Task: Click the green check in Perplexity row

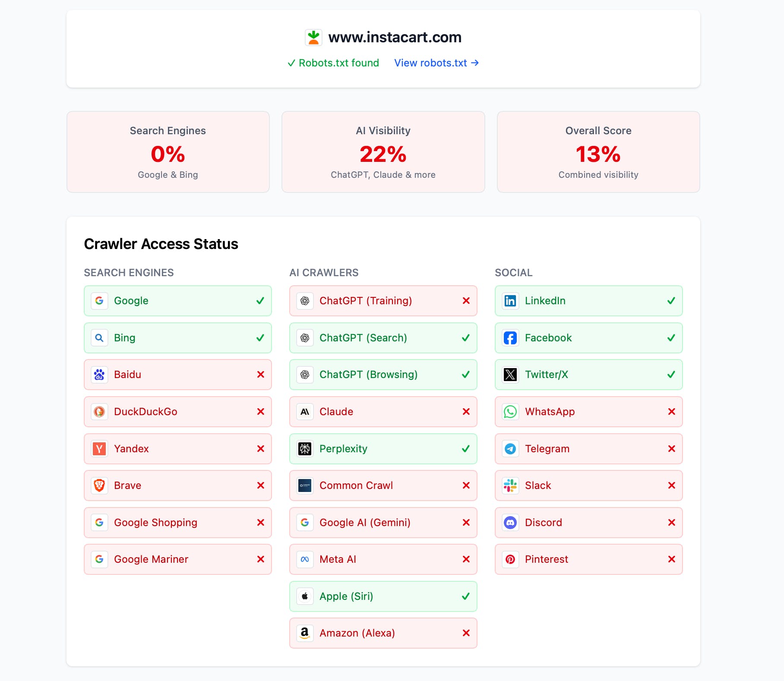Action: [x=466, y=449]
